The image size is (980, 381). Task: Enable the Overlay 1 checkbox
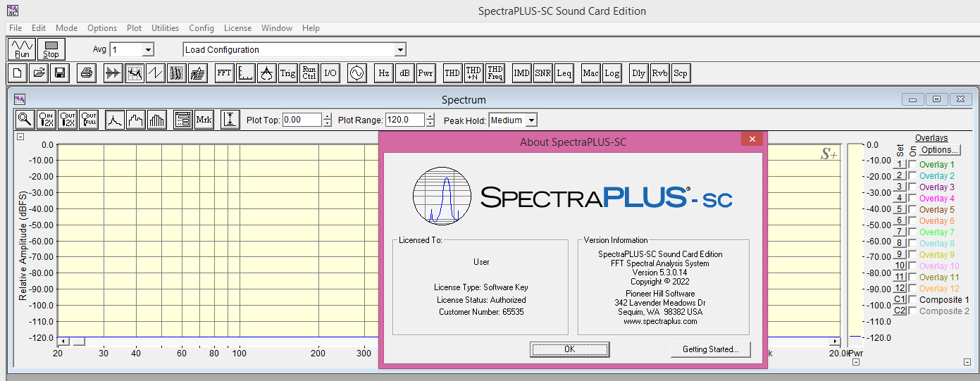coord(913,164)
